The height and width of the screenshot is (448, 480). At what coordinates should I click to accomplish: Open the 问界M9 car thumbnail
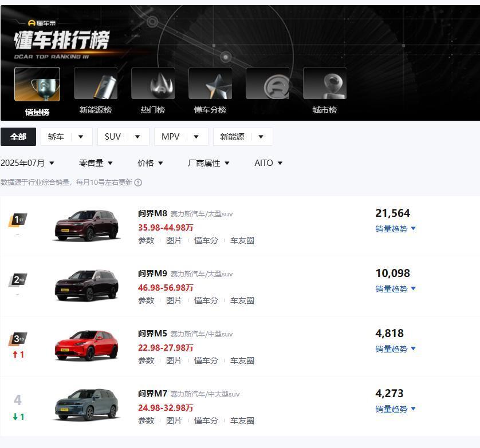86,286
